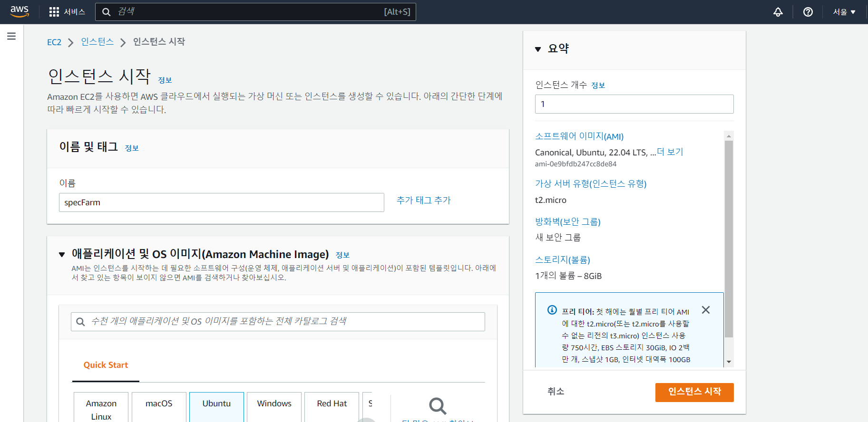The image size is (868, 422).
Task: Click the orange 인스턴스 시작 button
Action: [x=694, y=393]
